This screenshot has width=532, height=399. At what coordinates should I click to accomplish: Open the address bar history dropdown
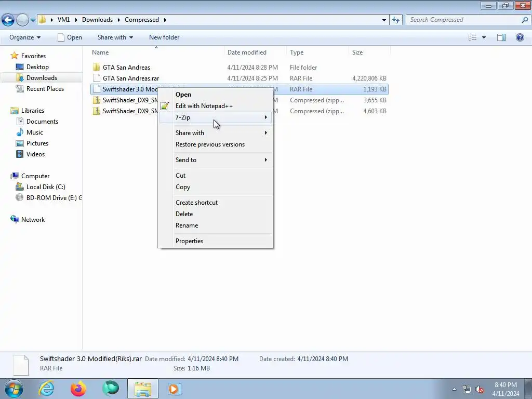point(384,20)
